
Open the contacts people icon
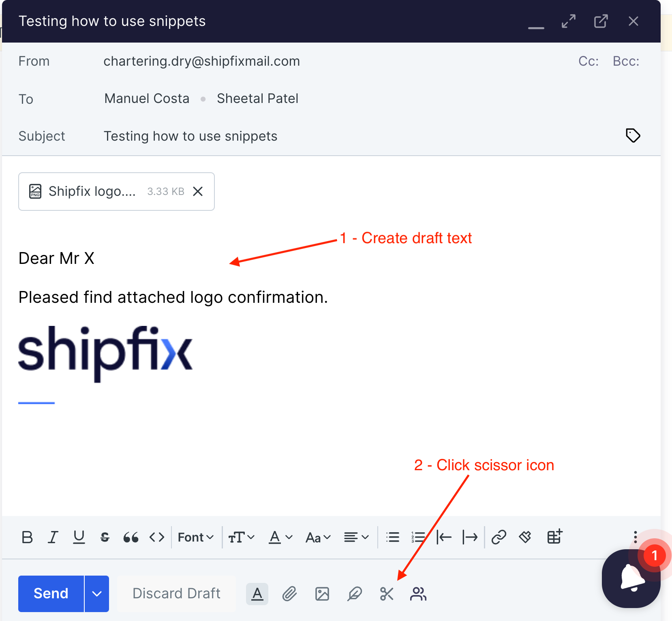pos(418,594)
